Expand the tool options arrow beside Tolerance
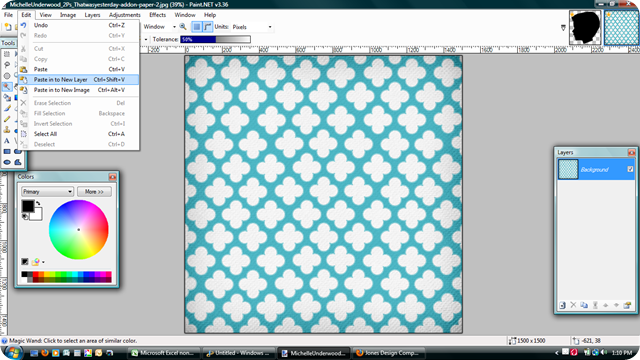 tap(146, 40)
